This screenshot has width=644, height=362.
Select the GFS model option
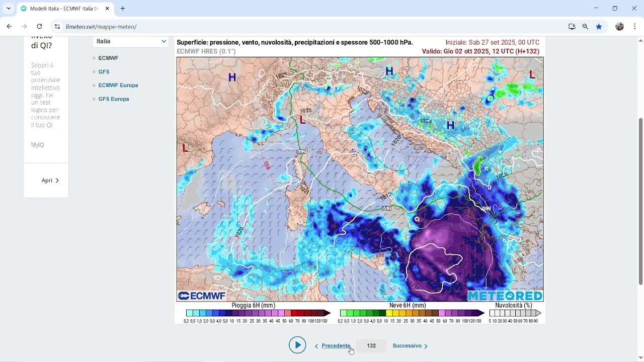coord(104,72)
